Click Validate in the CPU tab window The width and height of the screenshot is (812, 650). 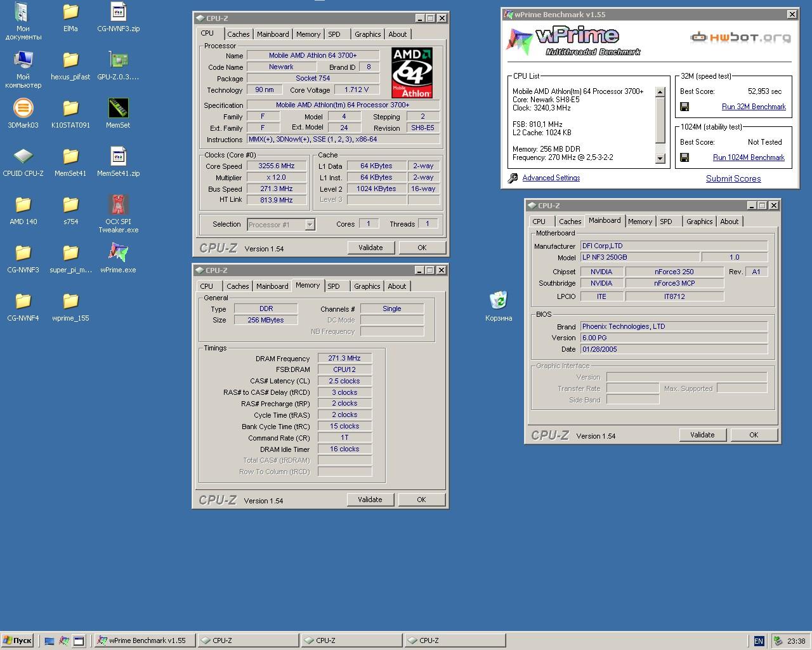[x=370, y=248]
